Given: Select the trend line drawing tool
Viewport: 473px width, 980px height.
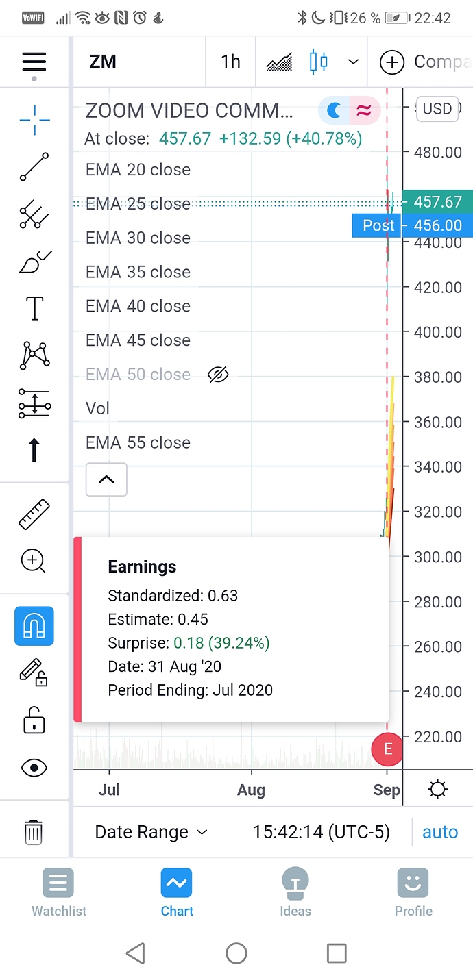Looking at the screenshot, I should click(34, 166).
